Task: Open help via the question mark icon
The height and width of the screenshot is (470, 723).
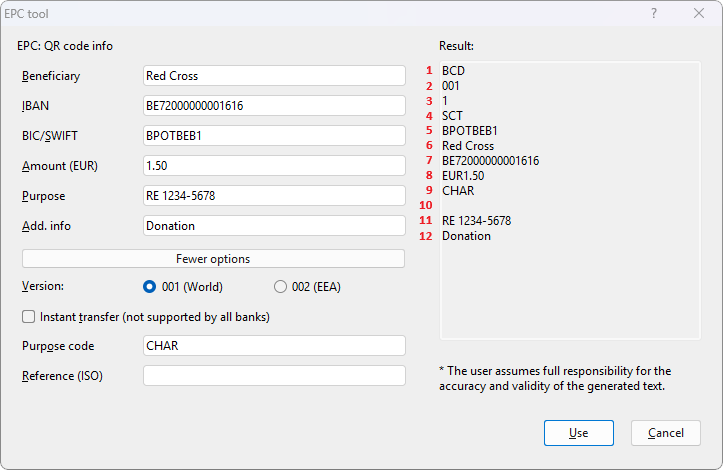Action: coord(654,13)
